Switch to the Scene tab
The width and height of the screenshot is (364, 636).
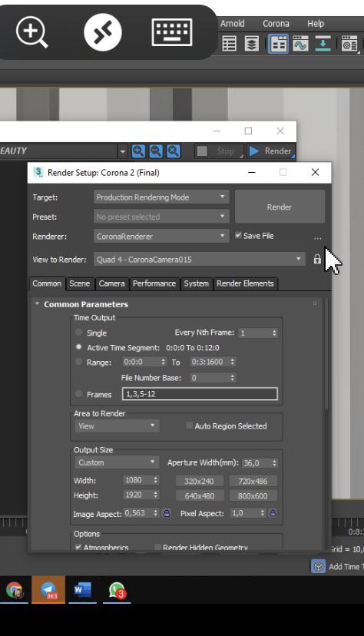coord(79,283)
